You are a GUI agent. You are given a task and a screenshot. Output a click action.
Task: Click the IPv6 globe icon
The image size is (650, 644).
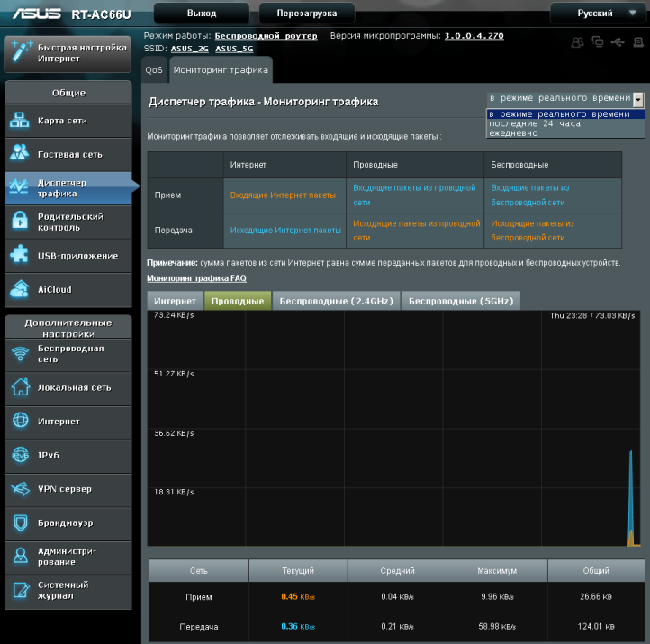tap(20, 455)
